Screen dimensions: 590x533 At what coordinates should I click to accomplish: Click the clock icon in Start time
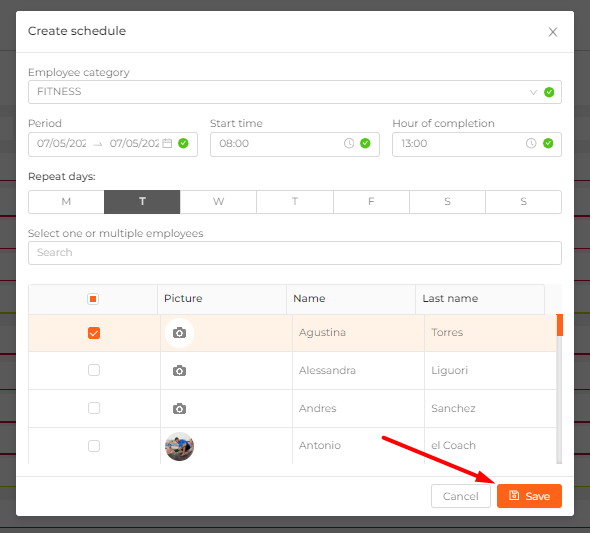(x=349, y=143)
